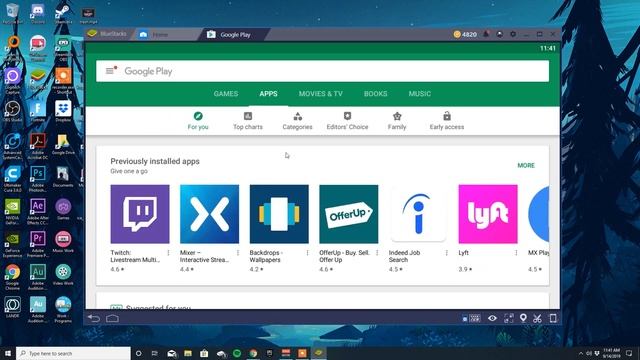Click BlueStacks shake device phone icon
Viewport: 640px width, 360px height.
(553, 318)
